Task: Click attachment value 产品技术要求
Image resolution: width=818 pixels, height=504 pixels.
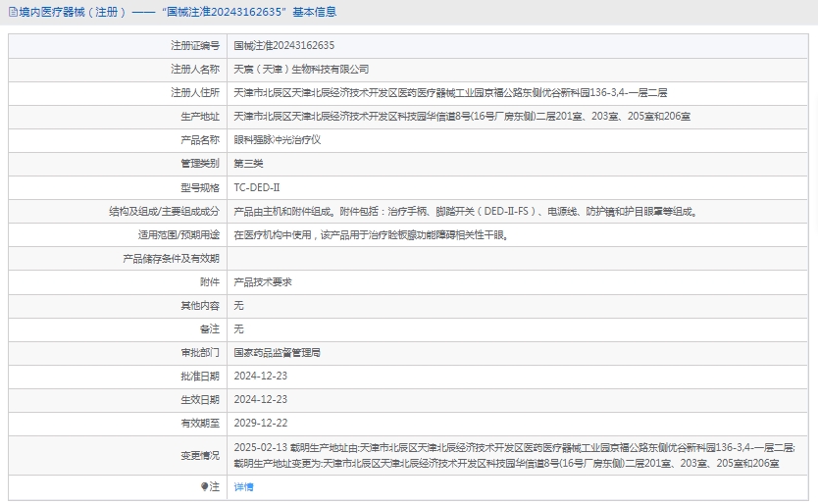Action: 262,281
